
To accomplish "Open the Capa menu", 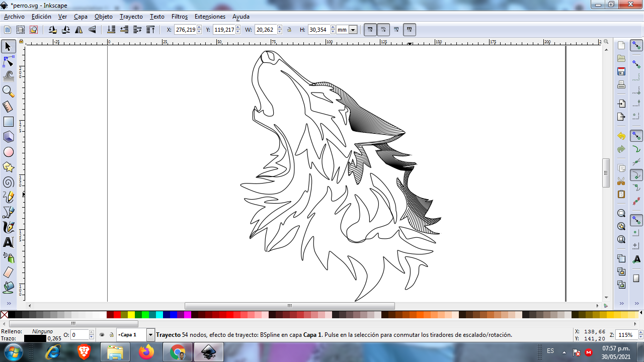I will point(80,17).
